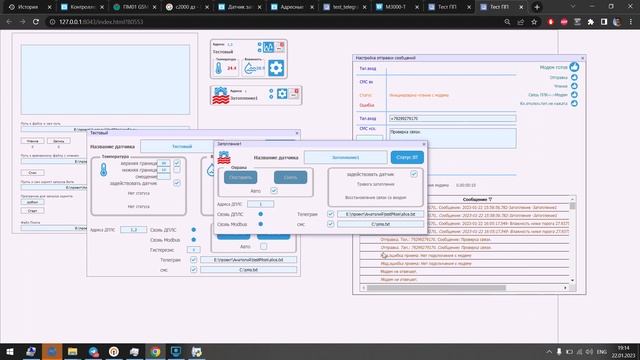This screenshot has height=360, width=640.
Task: Close the Затопление1 dialog
Action: coord(424,144)
